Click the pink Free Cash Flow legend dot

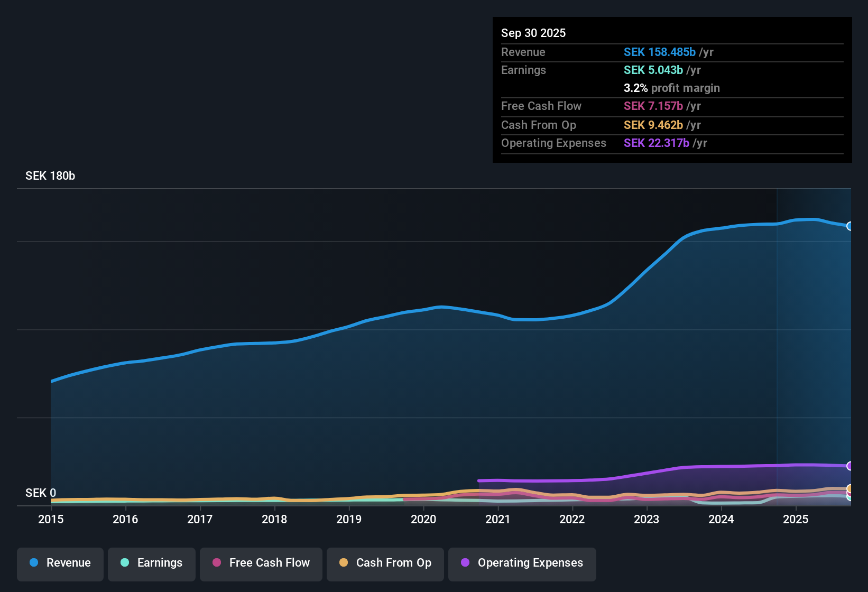[x=216, y=563]
